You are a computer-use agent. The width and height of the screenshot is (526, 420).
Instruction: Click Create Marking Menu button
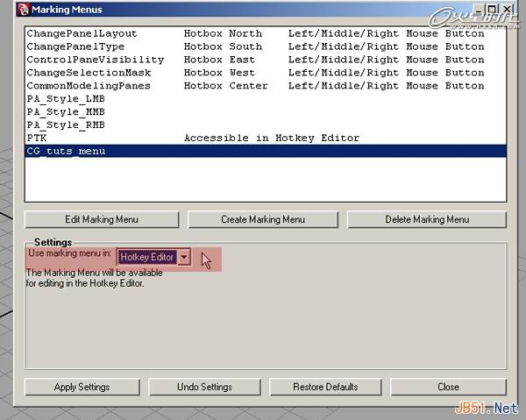[x=263, y=219]
